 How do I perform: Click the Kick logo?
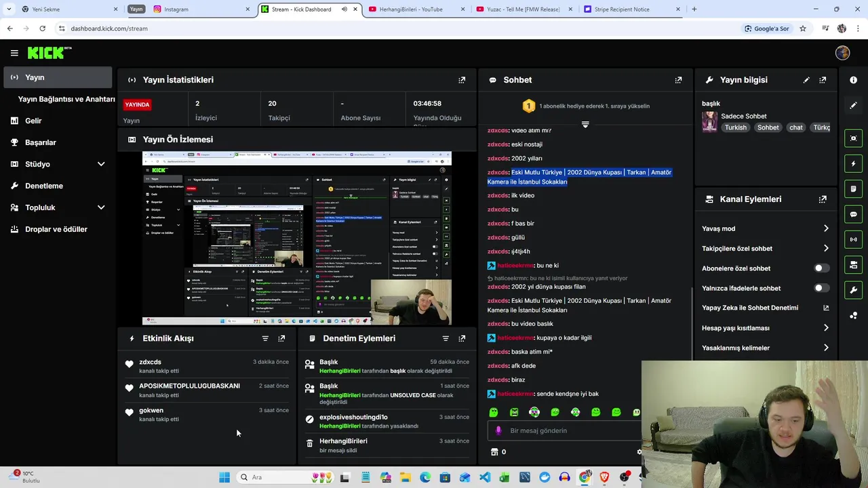49,53
